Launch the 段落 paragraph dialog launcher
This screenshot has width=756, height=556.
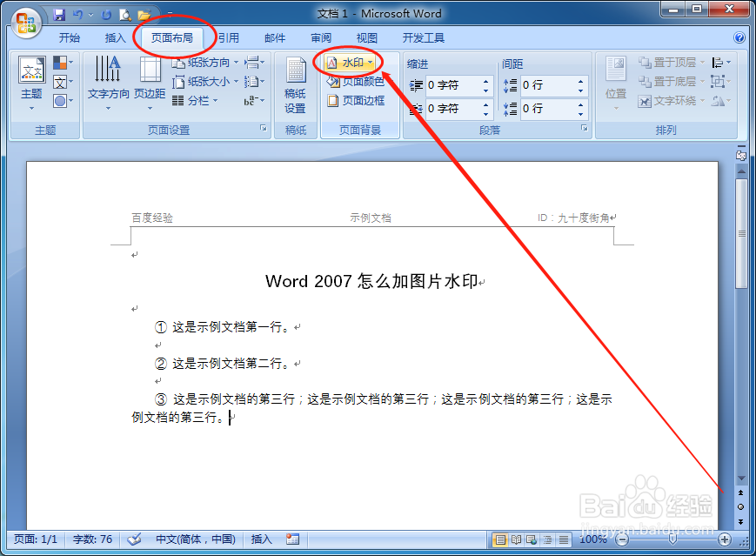point(585,128)
